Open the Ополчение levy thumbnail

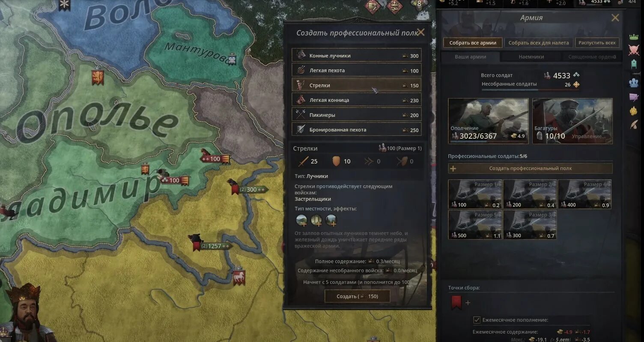coord(489,121)
